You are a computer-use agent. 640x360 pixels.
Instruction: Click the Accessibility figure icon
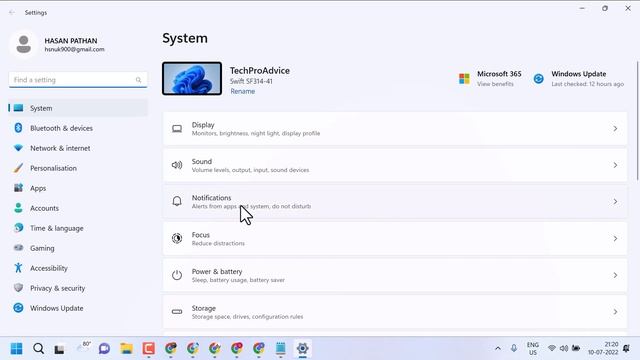18,268
